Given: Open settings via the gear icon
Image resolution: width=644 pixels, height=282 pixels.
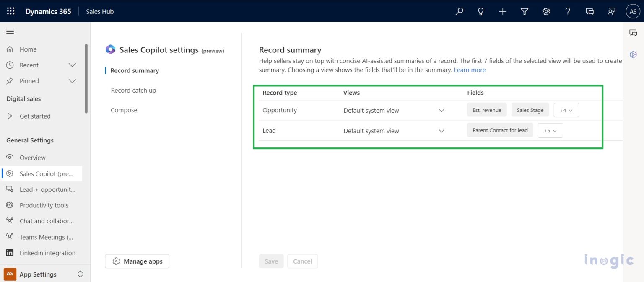Looking at the screenshot, I should (546, 11).
